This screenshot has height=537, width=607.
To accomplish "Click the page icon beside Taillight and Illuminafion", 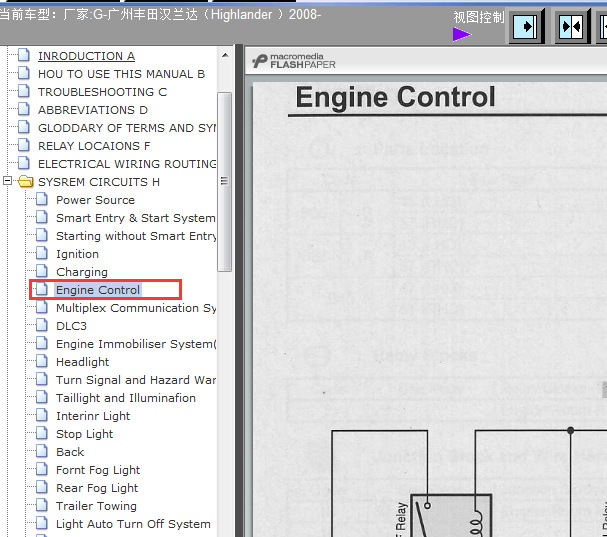I will [42, 397].
